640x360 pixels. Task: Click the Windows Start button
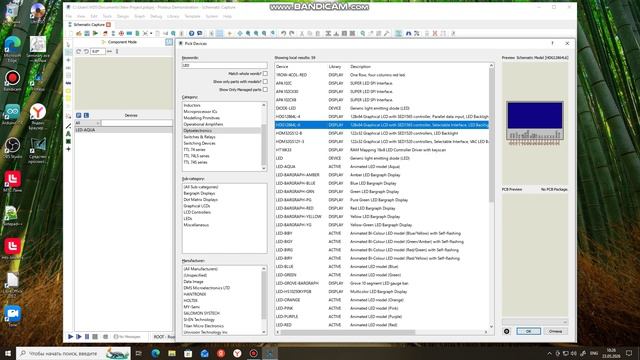(x=8, y=353)
